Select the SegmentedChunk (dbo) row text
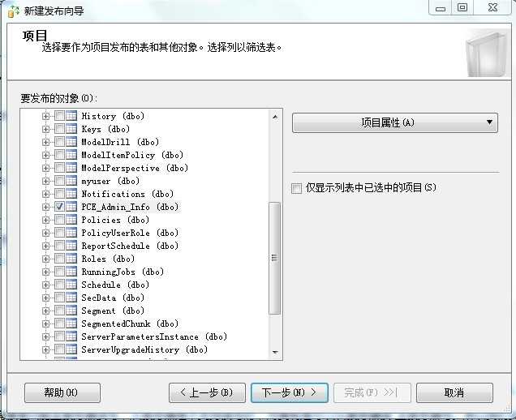The image size is (516, 420). pyautogui.click(x=130, y=324)
